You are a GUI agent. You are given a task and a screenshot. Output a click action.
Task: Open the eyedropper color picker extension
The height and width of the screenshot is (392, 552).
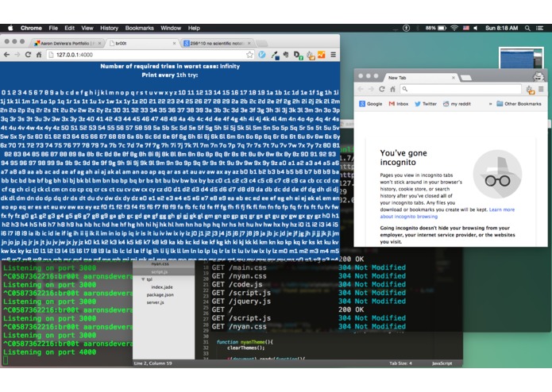click(275, 56)
